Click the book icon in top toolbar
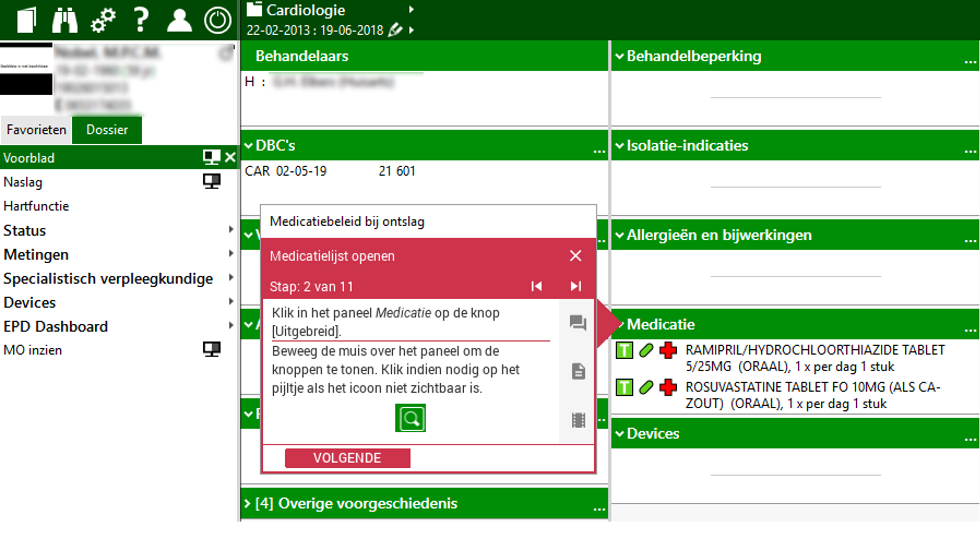The width and height of the screenshot is (980, 551). 27,20
